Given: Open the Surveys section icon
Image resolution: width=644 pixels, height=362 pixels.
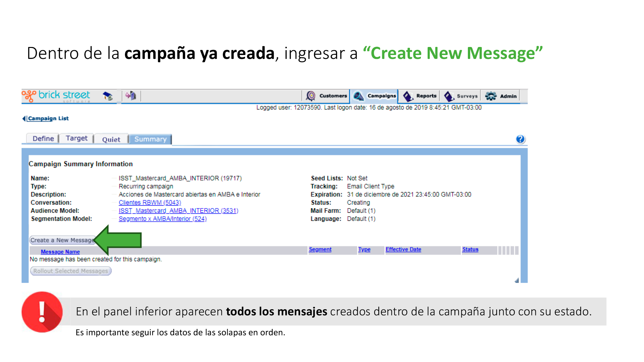Looking at the screenshot, I should (449, 96).
